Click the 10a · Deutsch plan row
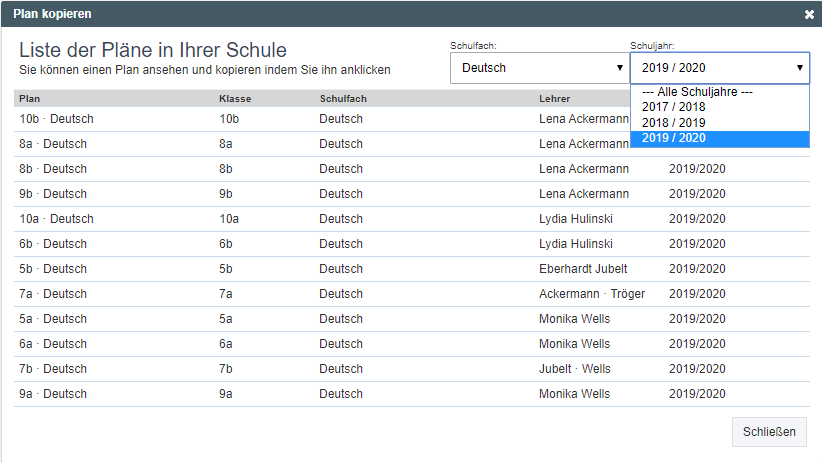The height and width of the screenshot is (463, 822). click(56, 219)
